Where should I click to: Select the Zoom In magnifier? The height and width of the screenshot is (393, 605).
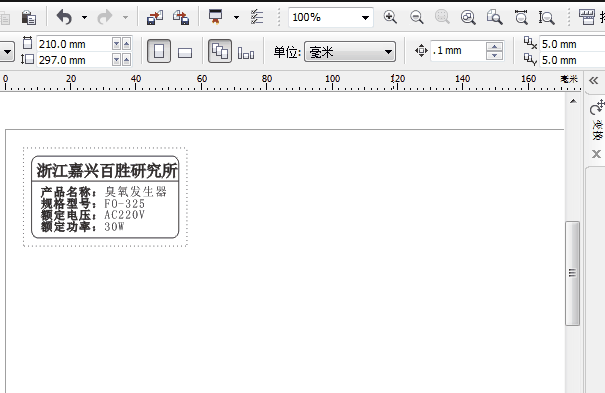390,17
